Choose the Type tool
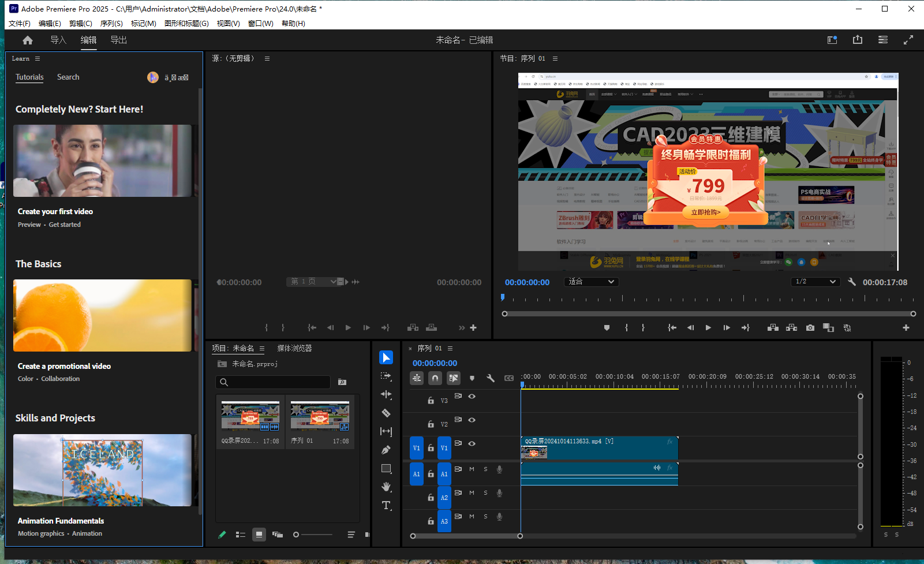Viewport: 924px width, 564px height. pos(386,505)
